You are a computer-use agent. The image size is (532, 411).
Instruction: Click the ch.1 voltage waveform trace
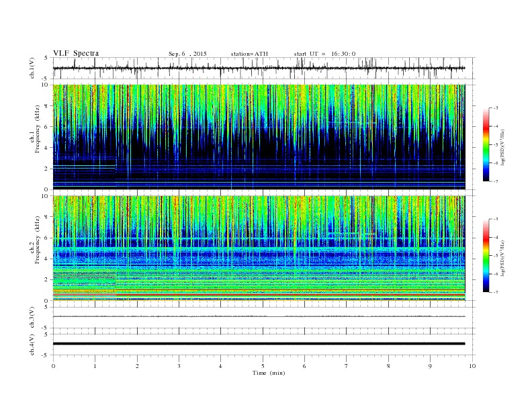click(x=259, y=68)
